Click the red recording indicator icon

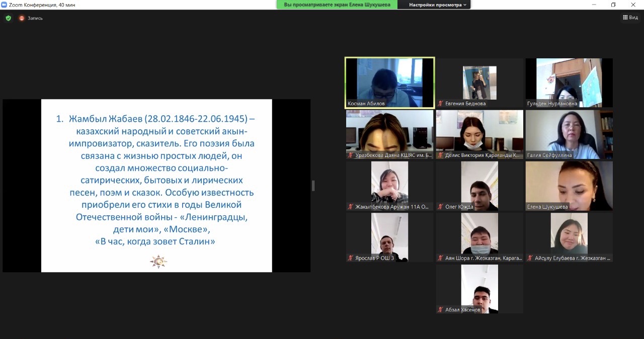coord(22,18)
